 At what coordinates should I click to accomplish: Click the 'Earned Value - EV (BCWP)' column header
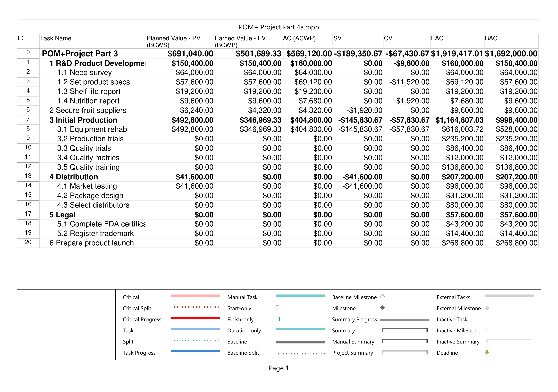(248, 41)
